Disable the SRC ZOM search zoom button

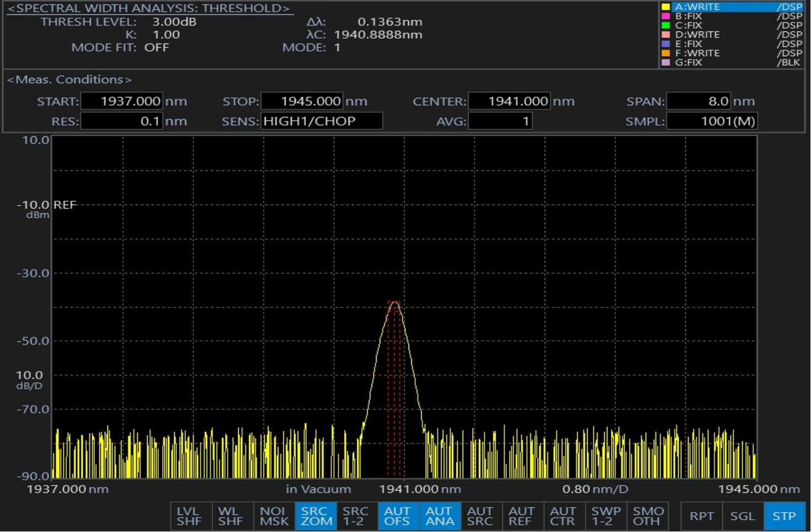click(x=315, y=516)
